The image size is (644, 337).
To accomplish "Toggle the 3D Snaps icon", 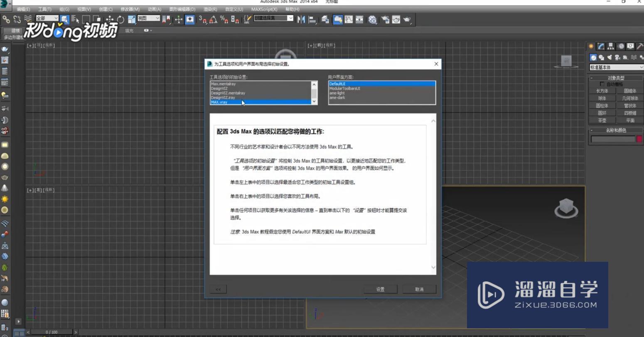I will coord(203,19).
